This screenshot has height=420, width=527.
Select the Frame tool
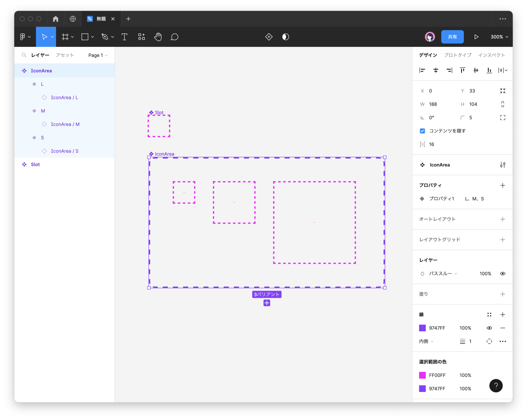coord(65,37)
